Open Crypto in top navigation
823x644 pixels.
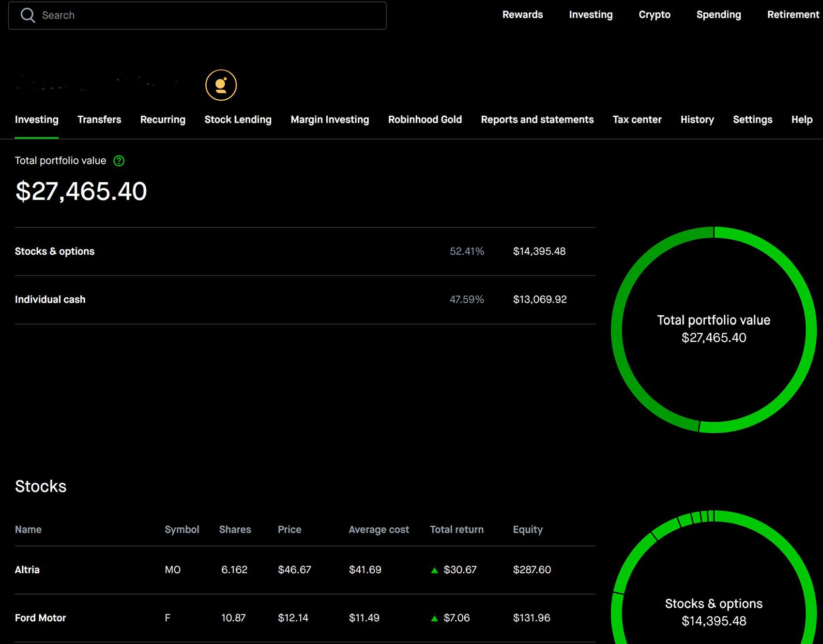[x=654, y=15]
